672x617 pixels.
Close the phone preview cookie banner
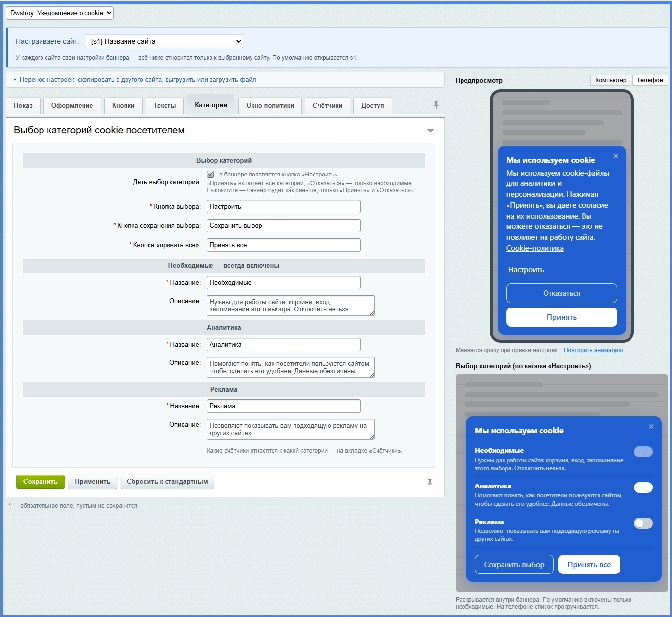616,156
